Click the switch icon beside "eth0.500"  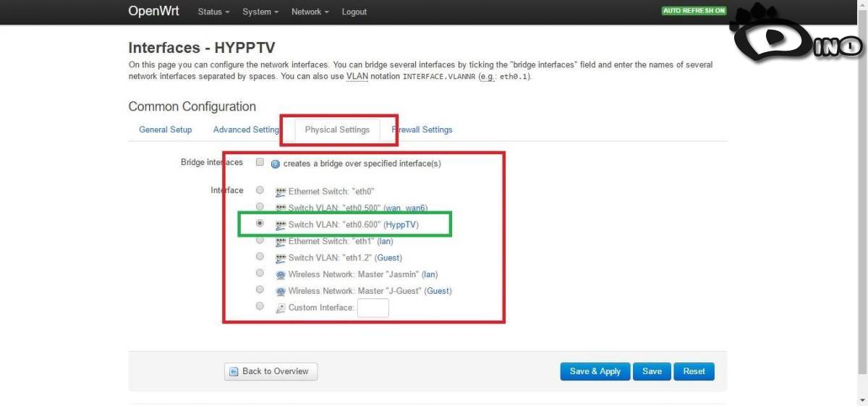[x=281, y=208]
